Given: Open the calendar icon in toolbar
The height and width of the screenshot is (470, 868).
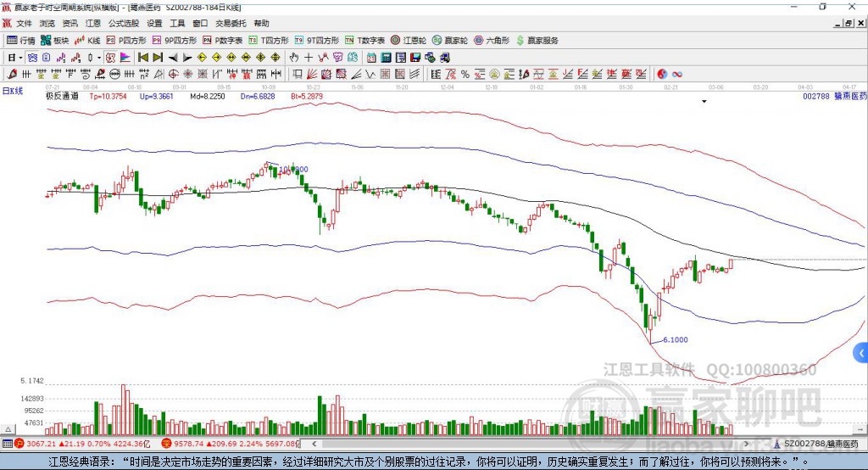Looking at the screenshot, I should (371, 58).
